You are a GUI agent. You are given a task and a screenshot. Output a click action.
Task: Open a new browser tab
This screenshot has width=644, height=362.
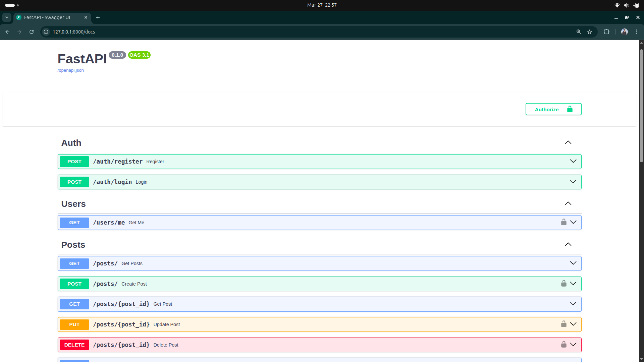[98, 17]
